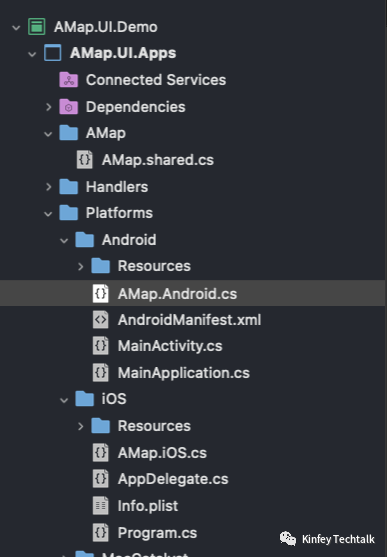The width and height of the screenshot is (387, 557).
Task: Click the AMap.UI.Apps project icon
Action: [x=53, y=53]
